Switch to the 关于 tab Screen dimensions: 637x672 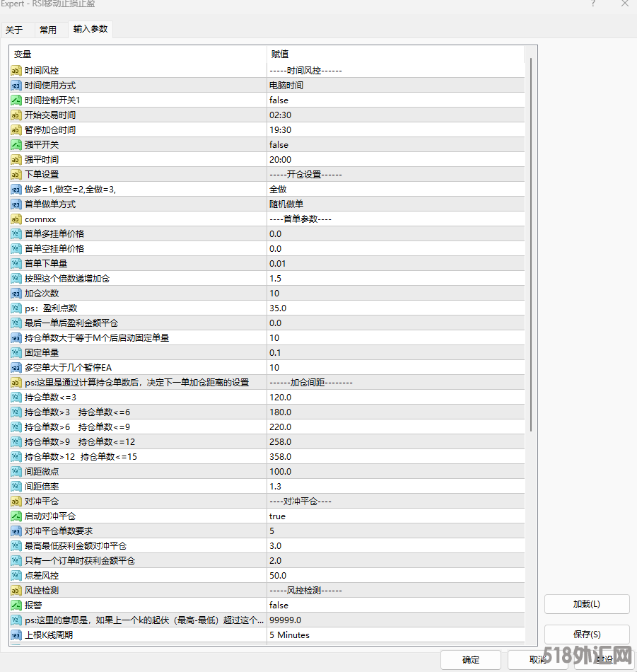(14, 30)
